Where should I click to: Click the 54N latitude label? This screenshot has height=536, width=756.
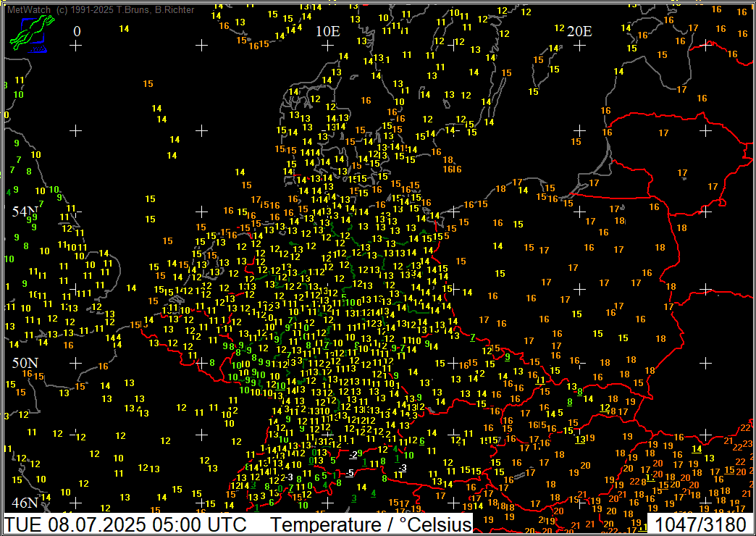[x=25, y=212]
